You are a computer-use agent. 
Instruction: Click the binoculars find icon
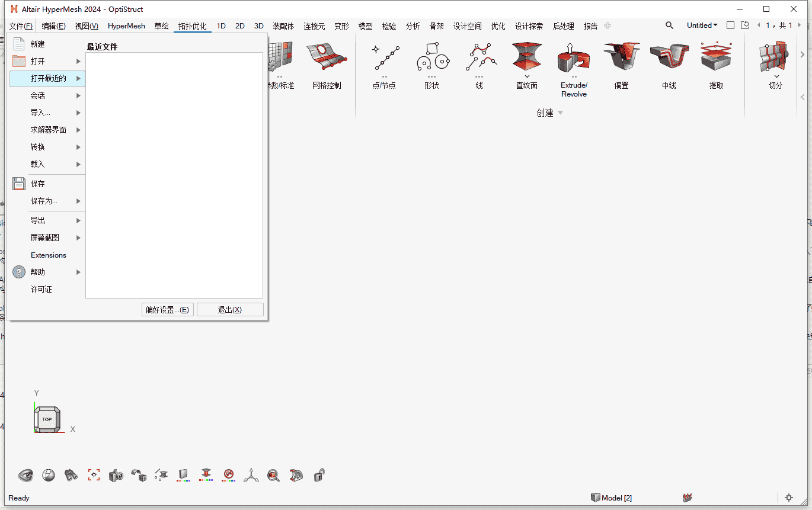71,475
